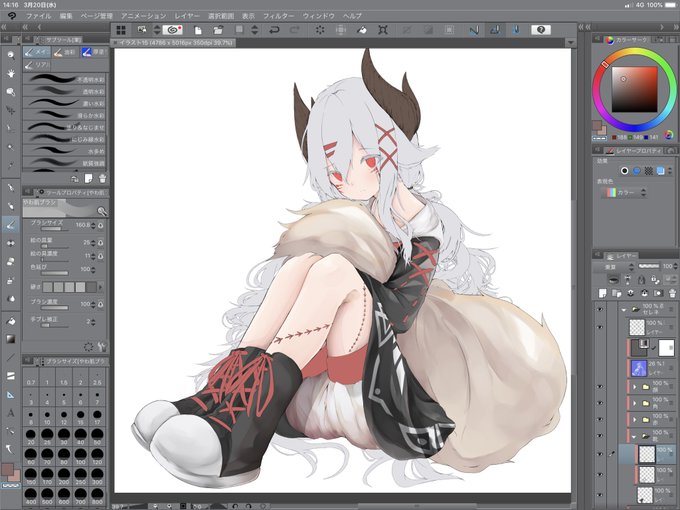
Task: Delete sub tool with the trash icon
Action: [102, 178]
